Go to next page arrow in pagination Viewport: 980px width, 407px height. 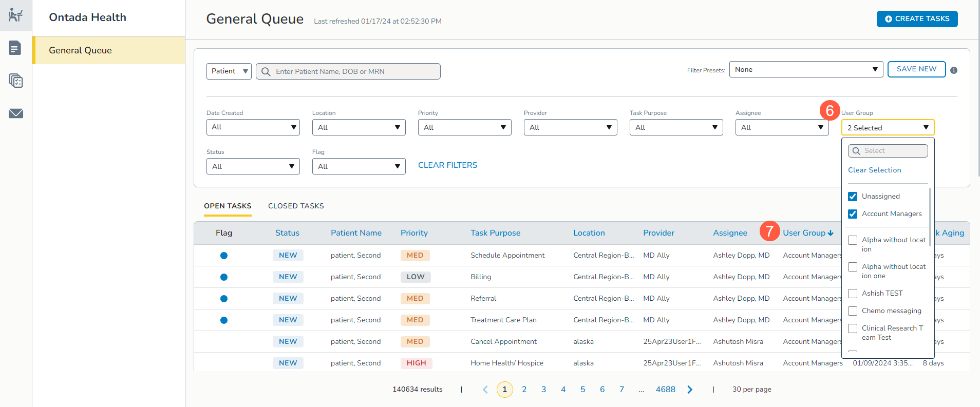pyautogui.click(x=690, y=390)
